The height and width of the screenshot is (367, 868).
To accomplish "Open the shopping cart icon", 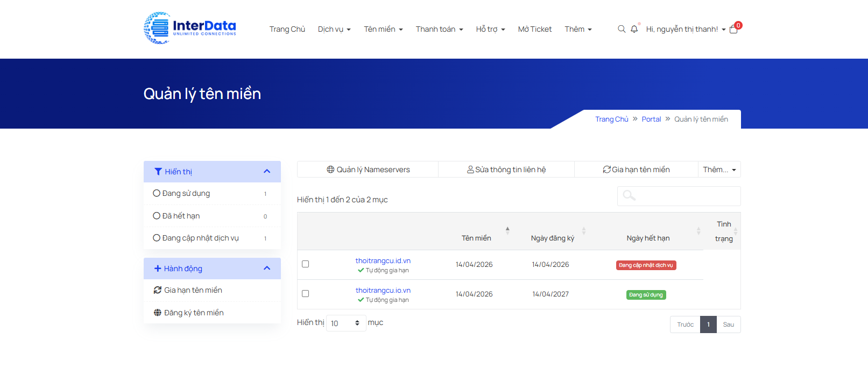I will 733,29.
